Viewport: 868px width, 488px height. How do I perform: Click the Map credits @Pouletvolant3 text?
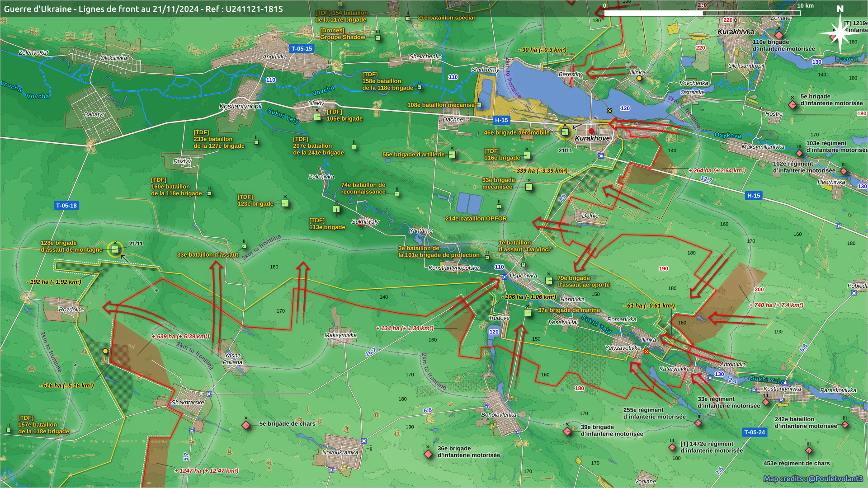coord(813,479)
